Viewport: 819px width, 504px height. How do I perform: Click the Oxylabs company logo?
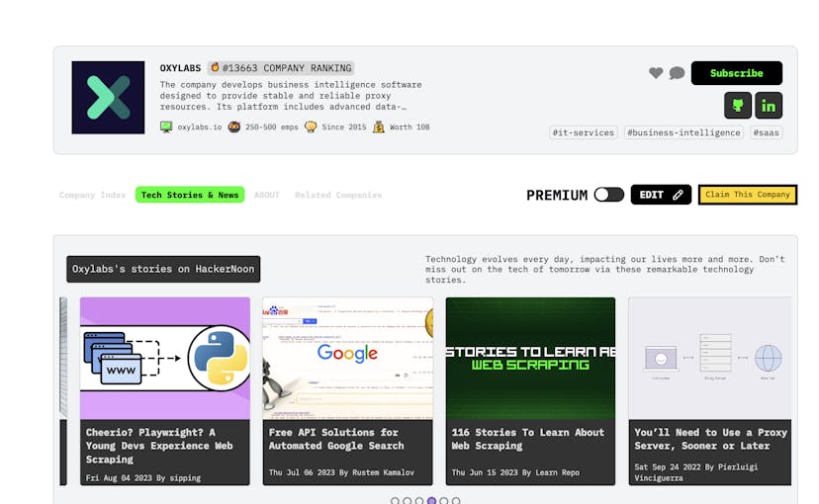[x=108, y=98]
